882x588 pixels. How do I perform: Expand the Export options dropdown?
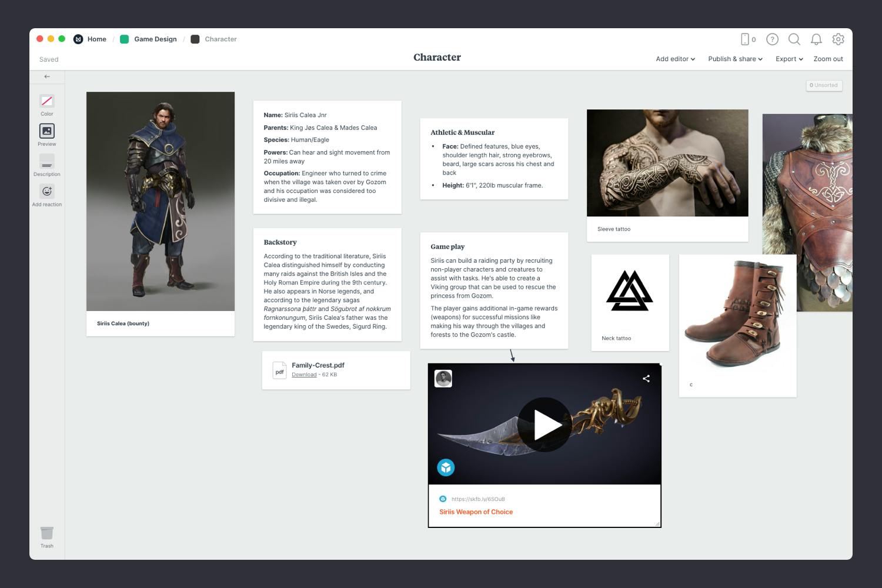pyautogui.click(x=788, y=59)
